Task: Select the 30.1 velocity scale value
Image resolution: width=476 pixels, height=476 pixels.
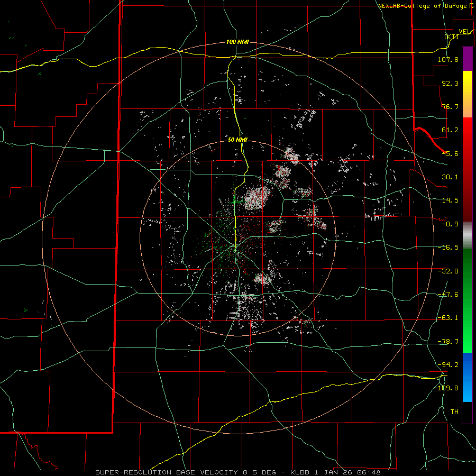Action: pyautogui.click(x=450, y=177)
